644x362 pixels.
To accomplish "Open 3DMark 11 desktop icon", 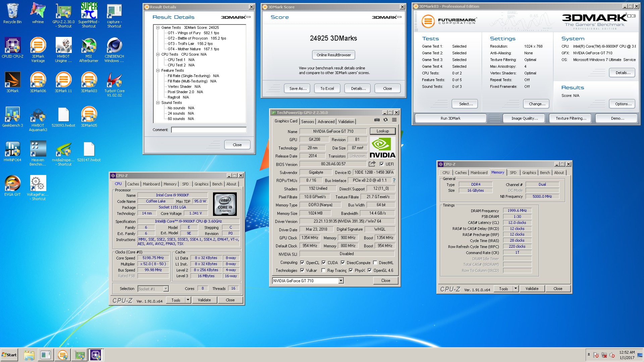I will (63, 82).
